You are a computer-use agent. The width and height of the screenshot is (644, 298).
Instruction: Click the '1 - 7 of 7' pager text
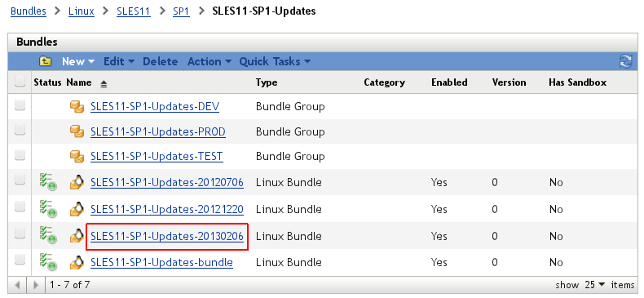pyautogui.click(x=70, y=285)
